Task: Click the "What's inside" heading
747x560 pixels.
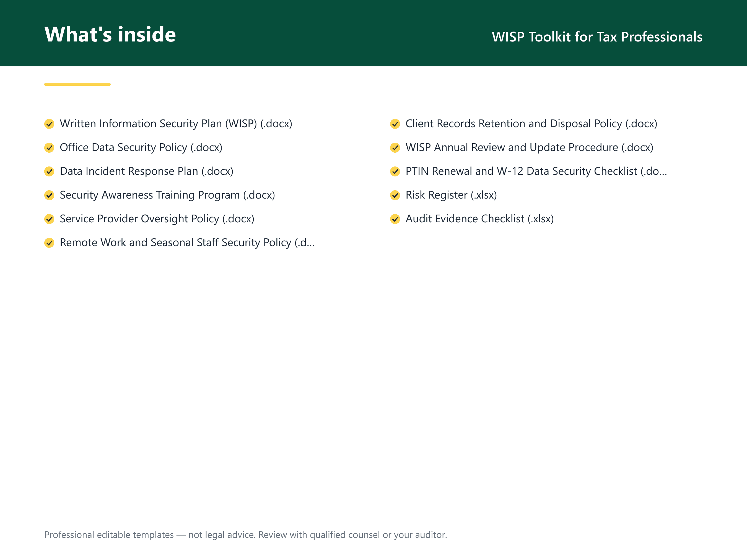Action: pyautogui.click(x=110, y=35)
